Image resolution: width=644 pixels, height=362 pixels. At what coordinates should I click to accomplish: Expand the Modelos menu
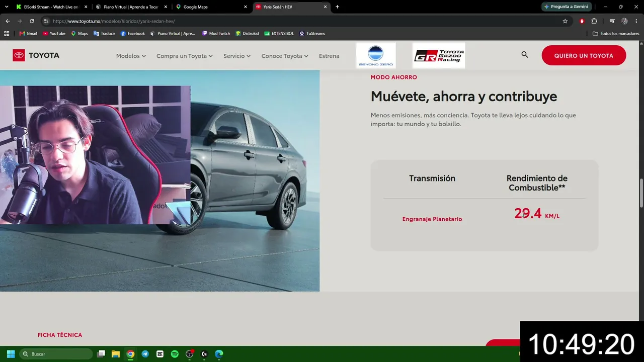(131, 56)
